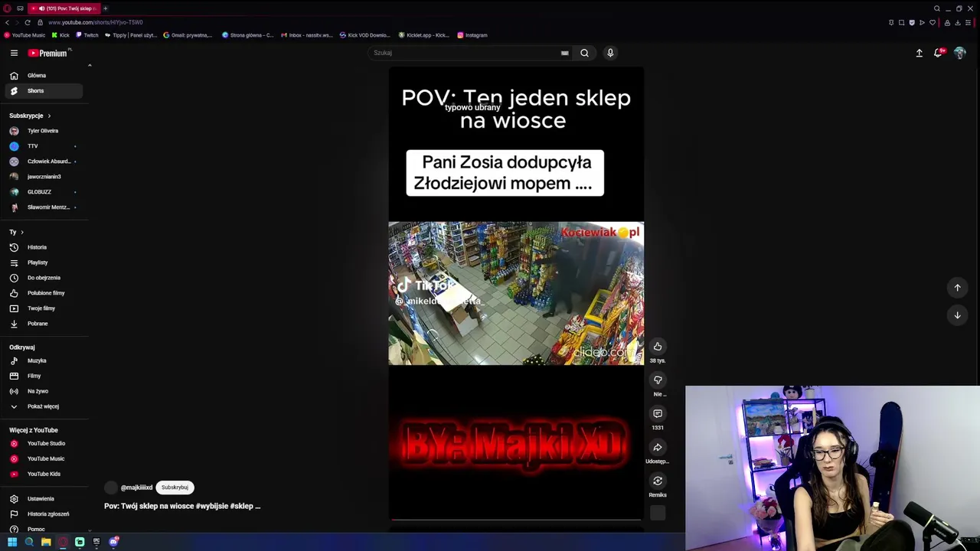This screenshot has height=551, width=980.
Task: Open the Główna home page
Action: point(44,76)
